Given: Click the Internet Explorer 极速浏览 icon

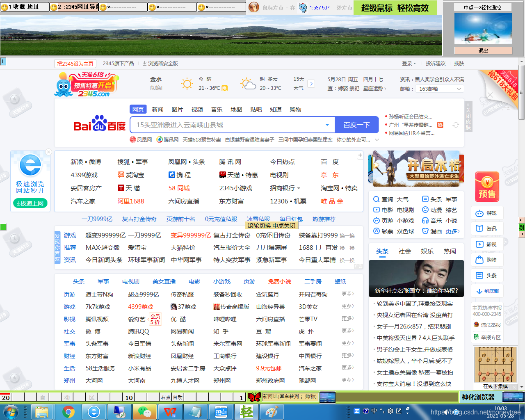Looking at the screenshot, I should point(30,165).
